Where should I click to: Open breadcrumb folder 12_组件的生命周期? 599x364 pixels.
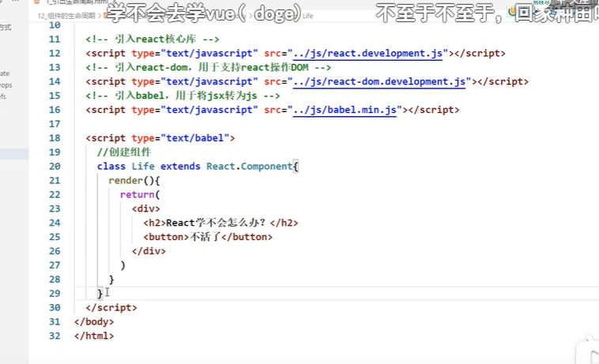coord(66,16)
